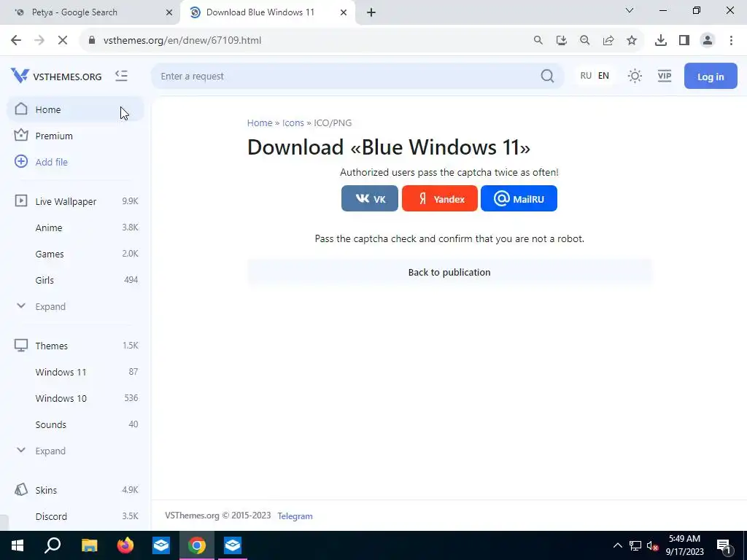This screenshot has height=560, width=747.
Task: Open the VIP icon
Action: (x=664, y=76)
